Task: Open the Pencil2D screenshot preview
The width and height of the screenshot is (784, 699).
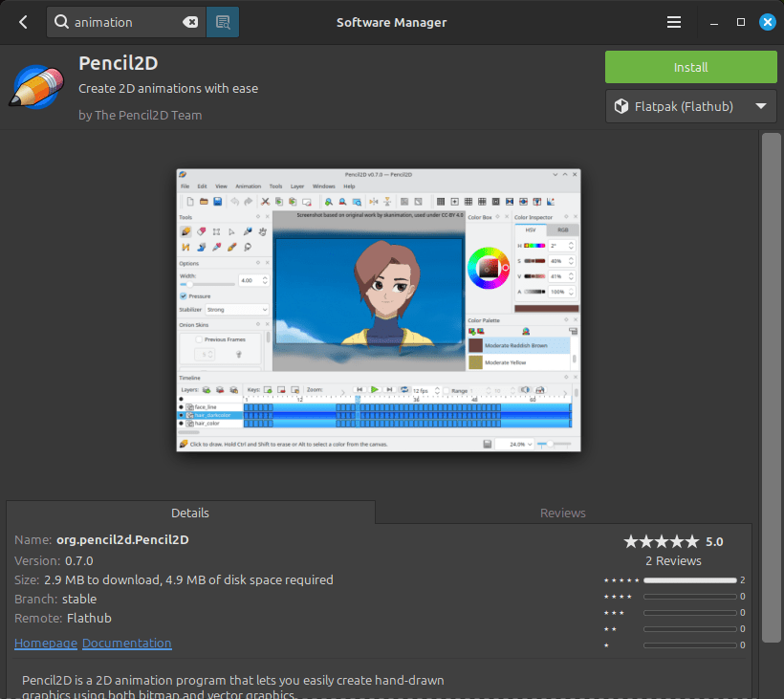Action: 379,310
